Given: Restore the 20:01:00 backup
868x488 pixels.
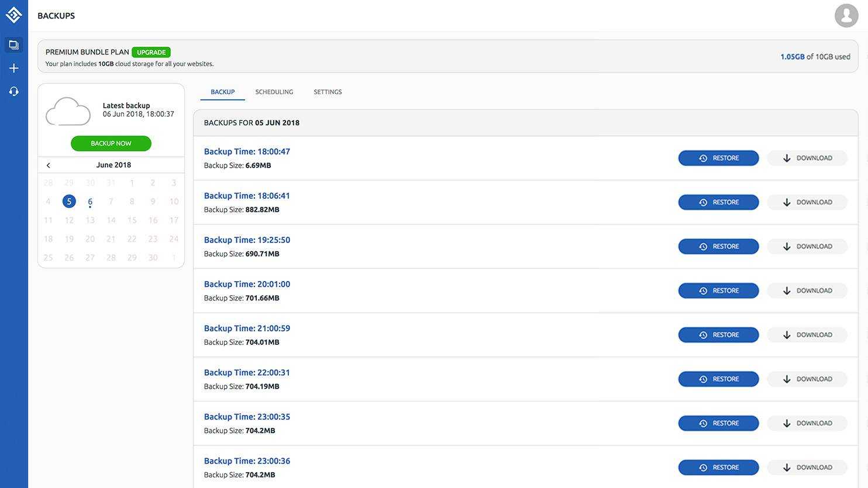Looking at the screenshot, I should 718,290.
